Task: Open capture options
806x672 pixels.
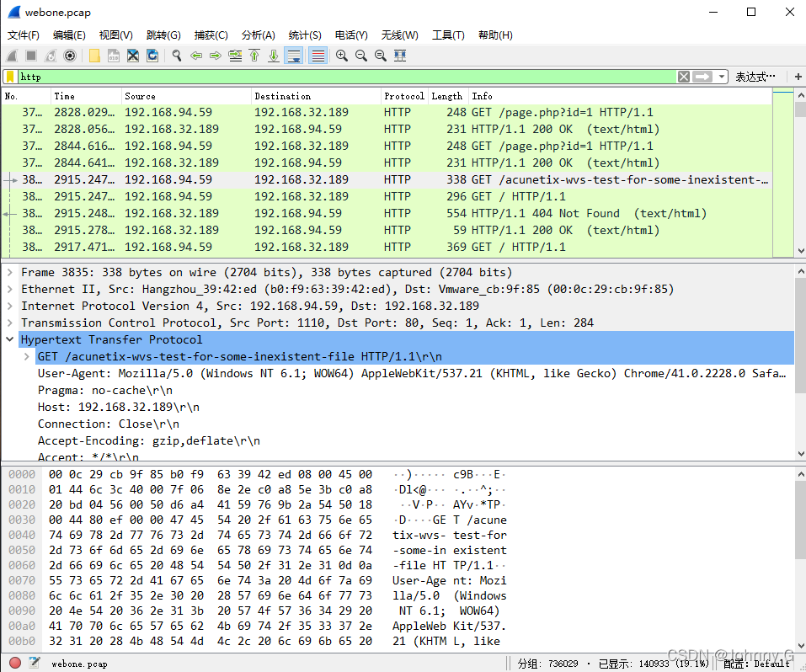Action: (70, 56)
